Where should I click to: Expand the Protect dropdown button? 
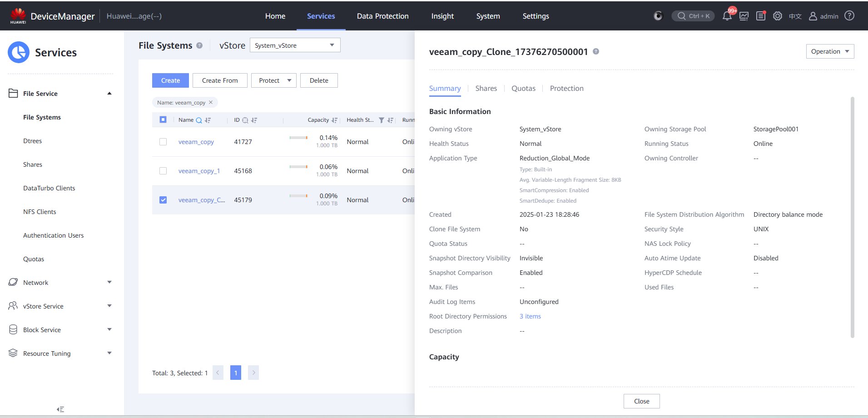click(x=274, y=80)
